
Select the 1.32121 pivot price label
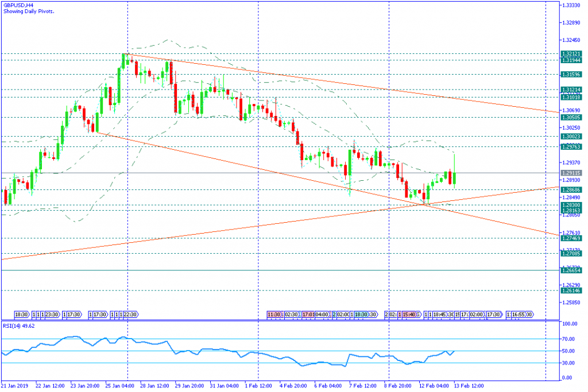click(x=571, y=53)
